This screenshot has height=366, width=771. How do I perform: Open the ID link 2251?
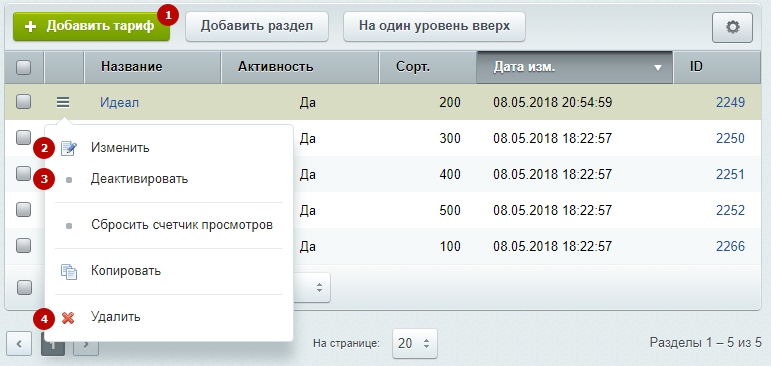tap(730, 174)
